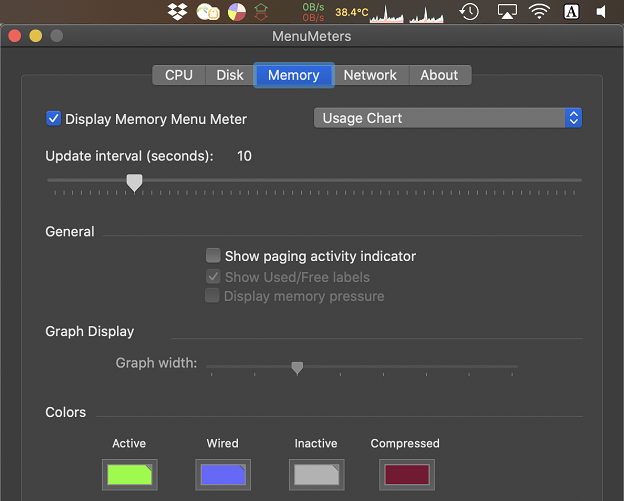624x501 pixels.
Task: Open the Time Machine menu icon
Action: pos(469,12)
